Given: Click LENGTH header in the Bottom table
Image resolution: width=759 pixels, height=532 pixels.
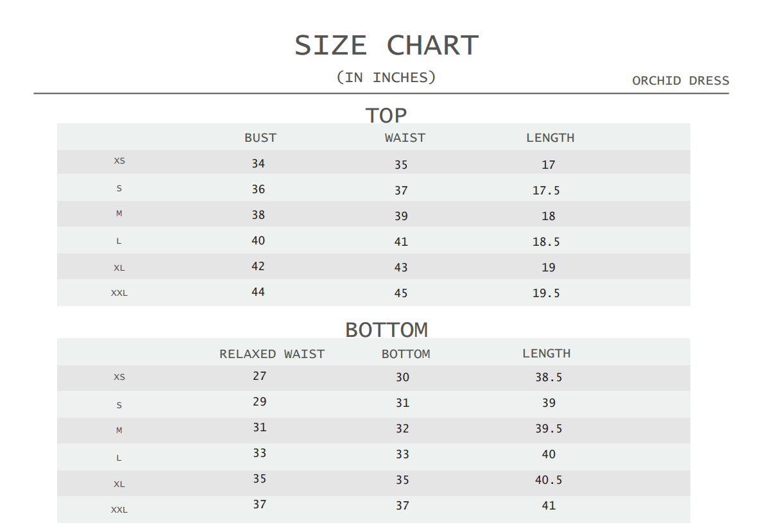Looking at the screenshot, I should click(x=546, y=354).
